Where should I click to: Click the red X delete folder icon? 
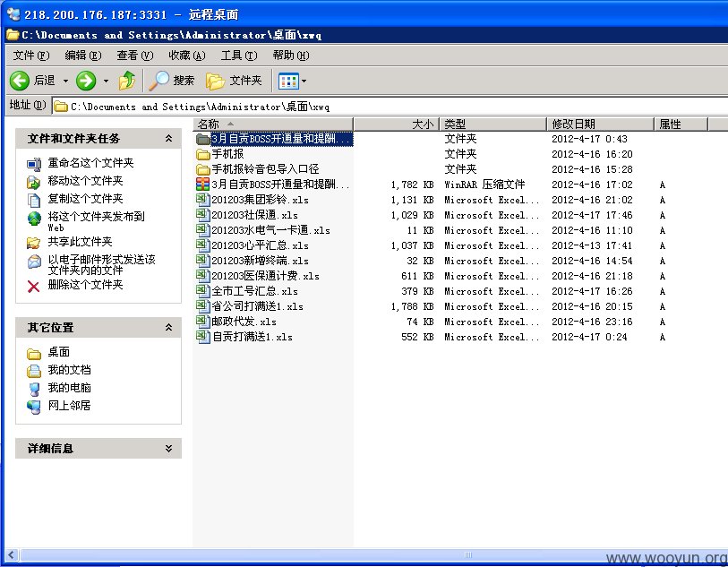tap(33, 286)
